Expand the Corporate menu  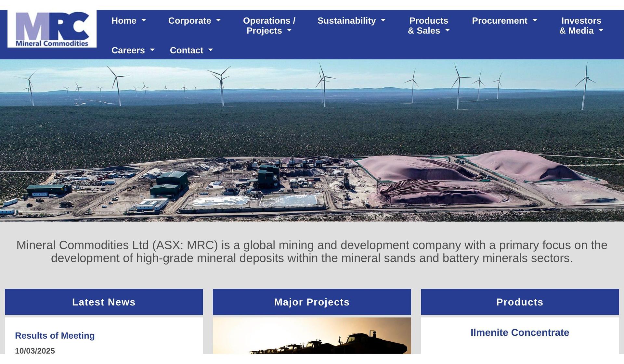pyautogui.click(x=194, y=21)
